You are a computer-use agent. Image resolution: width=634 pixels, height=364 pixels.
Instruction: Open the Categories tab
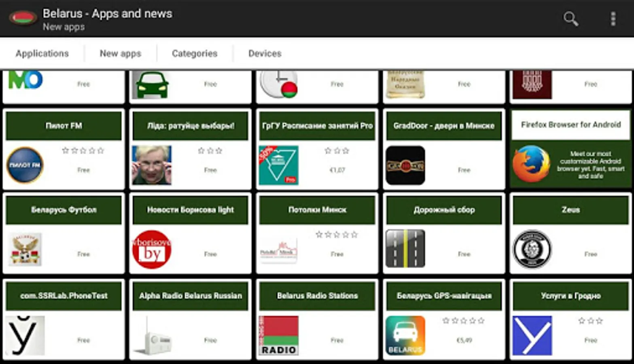pyautogui.click(x=195, y=53)
